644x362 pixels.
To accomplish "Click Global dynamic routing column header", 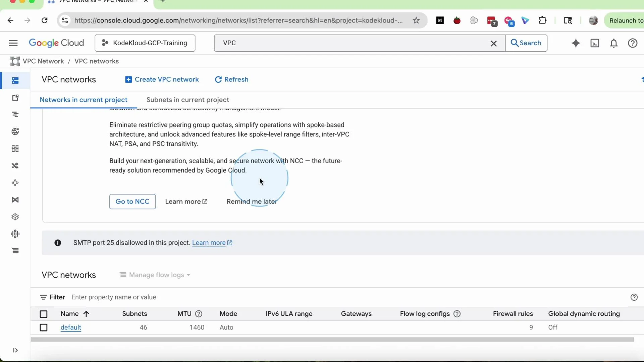I will [x=584, y=314].
